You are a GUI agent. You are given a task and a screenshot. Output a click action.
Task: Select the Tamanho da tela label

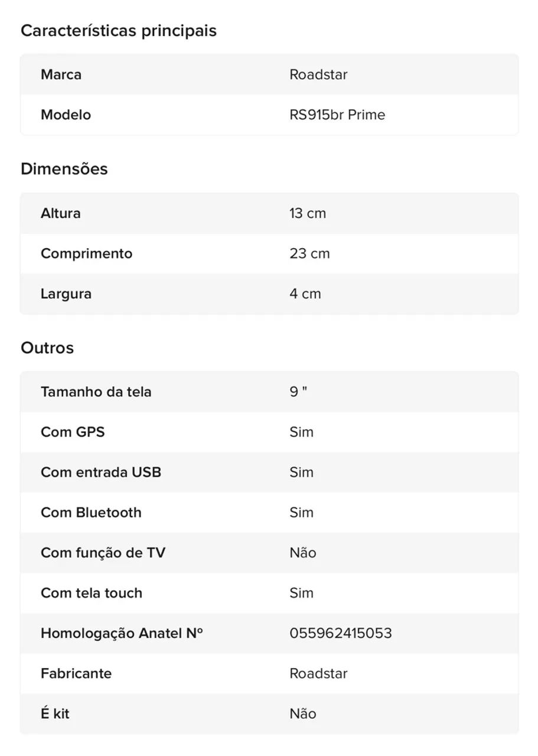(96, 392)
